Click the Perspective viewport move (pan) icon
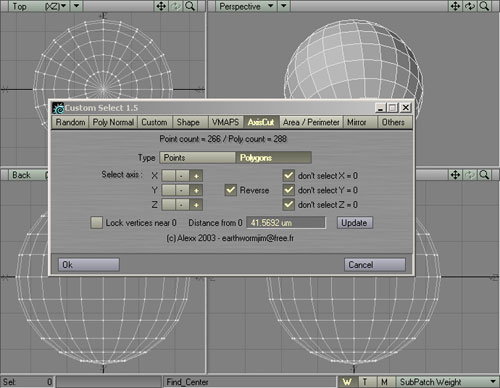The height and width of the screenshot is (388, 500). (455, 6)
